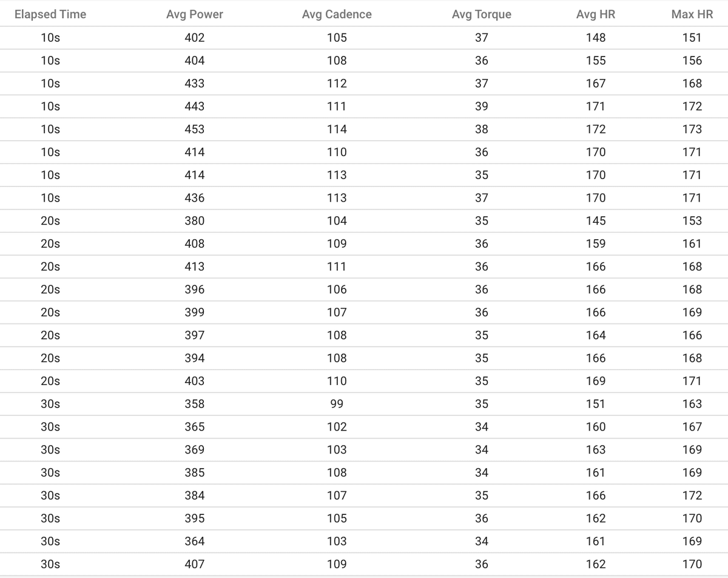This screenshot has height=578, width=728.
Task: Click the Avg Cadence value 114
Action: point(337,129)
